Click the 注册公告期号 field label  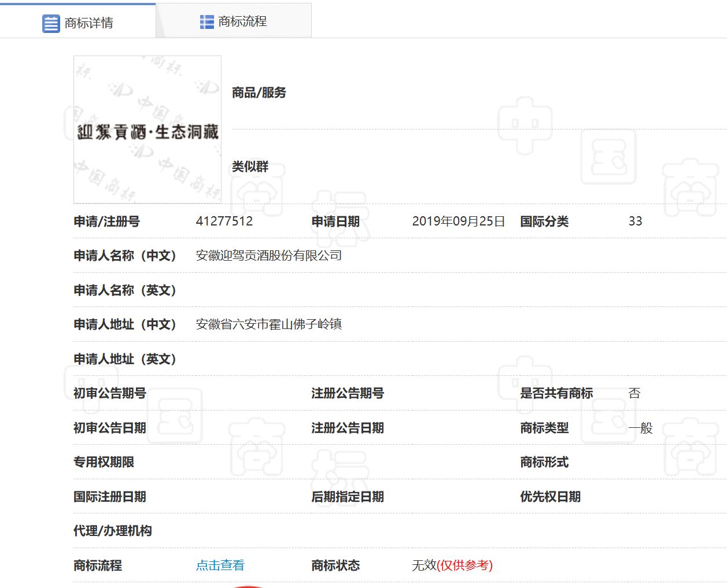[x=348, y=394]
